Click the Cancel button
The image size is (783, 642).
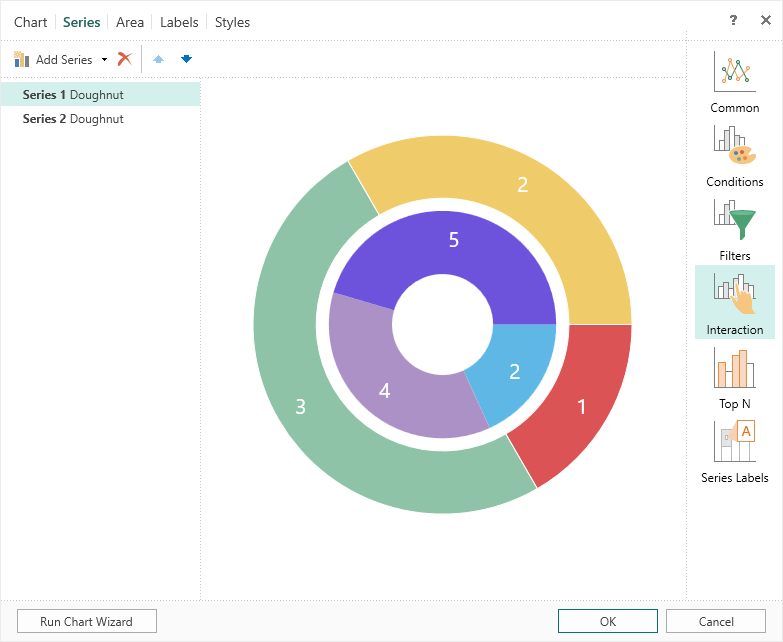click(716, 621)
